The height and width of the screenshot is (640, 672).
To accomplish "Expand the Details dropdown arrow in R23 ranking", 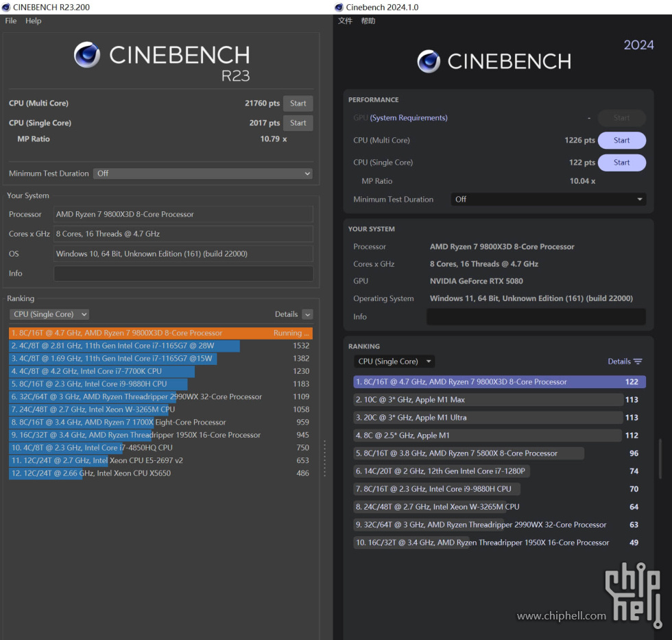I will (307, 314).
